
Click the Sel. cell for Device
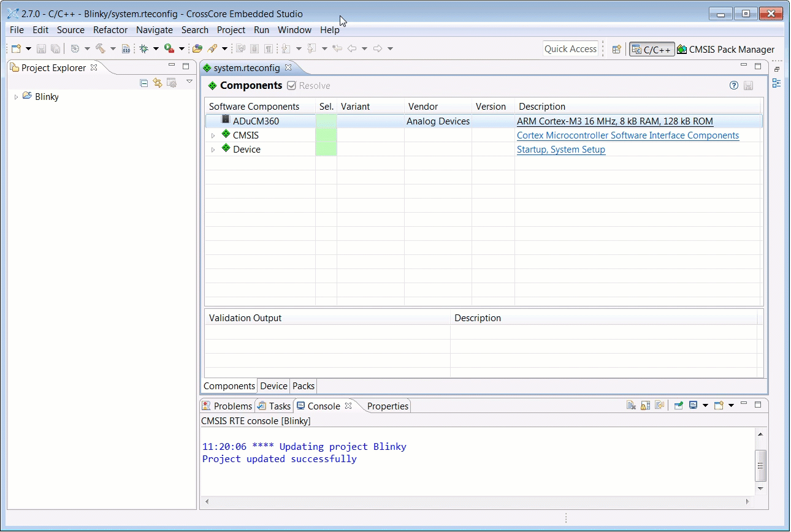326,150
